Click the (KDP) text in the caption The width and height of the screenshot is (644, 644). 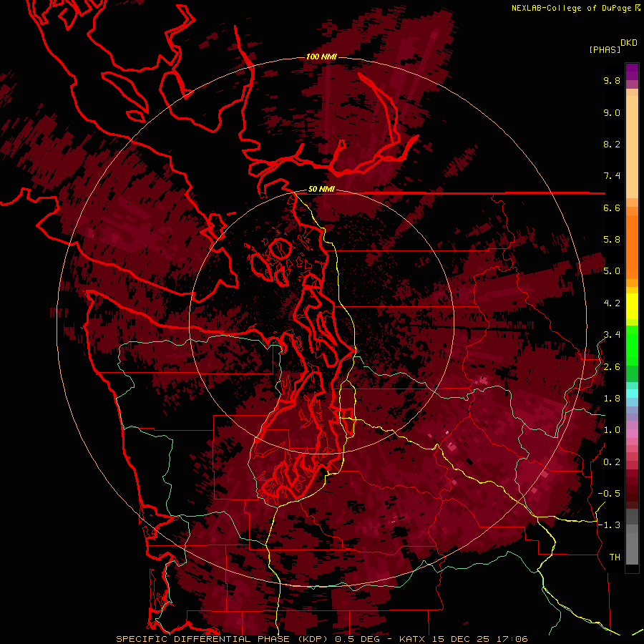pos(314,639)
